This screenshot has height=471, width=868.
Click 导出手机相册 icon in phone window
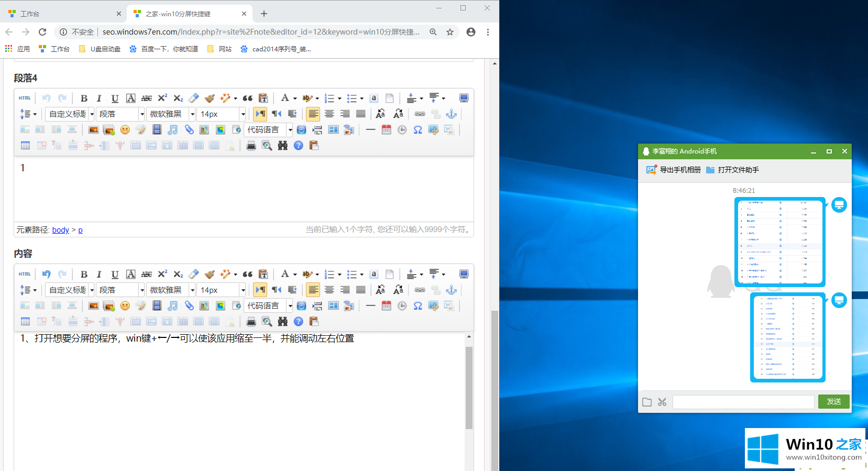651,170
